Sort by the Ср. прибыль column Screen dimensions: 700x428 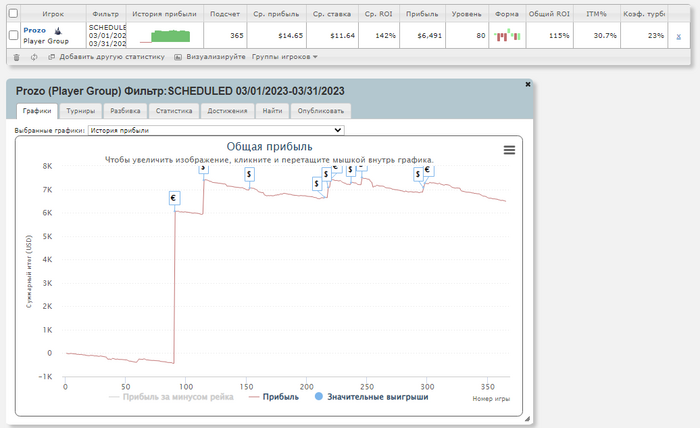coord(276,14)
